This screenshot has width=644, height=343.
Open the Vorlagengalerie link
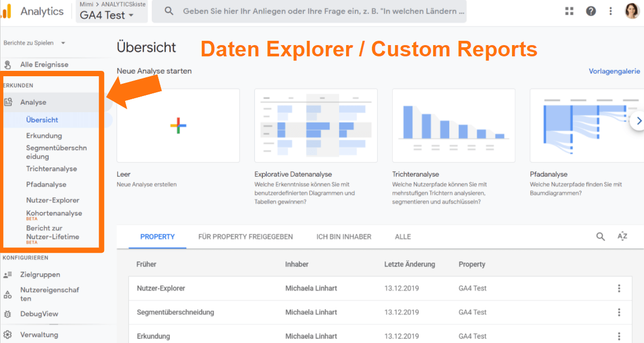coord(614,70)
